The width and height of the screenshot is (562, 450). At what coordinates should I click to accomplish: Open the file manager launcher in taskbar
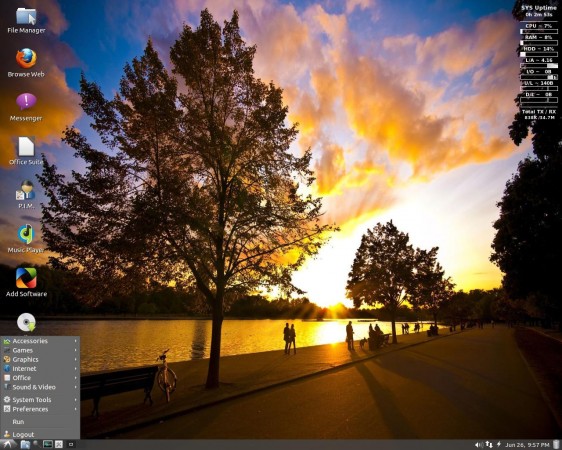point(25,445)
